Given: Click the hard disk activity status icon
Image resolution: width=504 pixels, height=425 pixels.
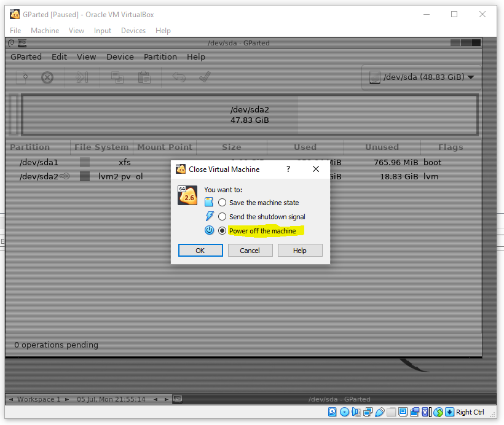Looking at the screenshot, I should click(x=333, y=412).
